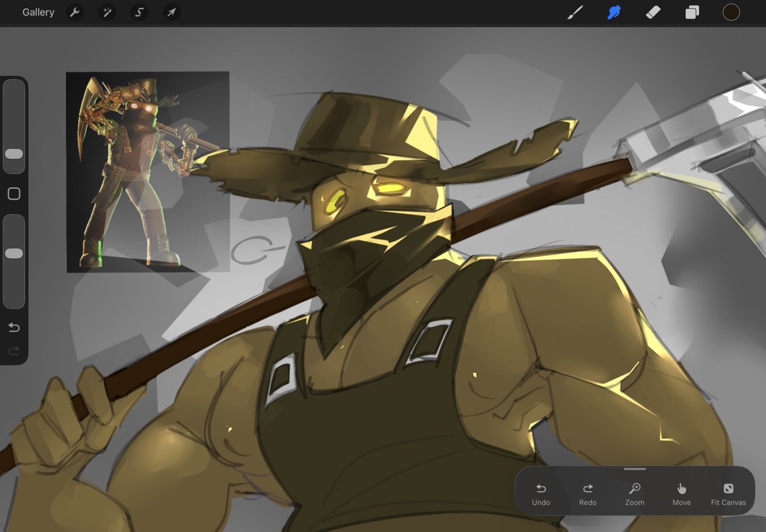
Task: Select the Paint brush tool
Action: pyautogui.click(x=576, y=12)
